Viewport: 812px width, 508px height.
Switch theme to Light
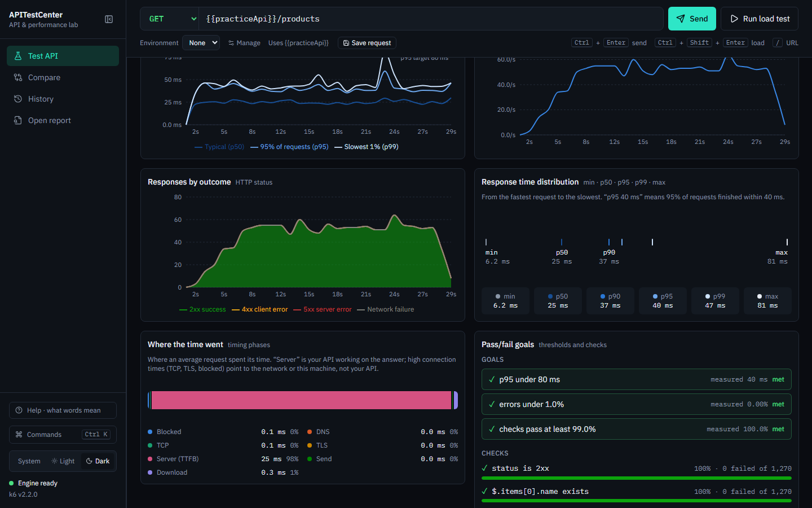(63, 461)
